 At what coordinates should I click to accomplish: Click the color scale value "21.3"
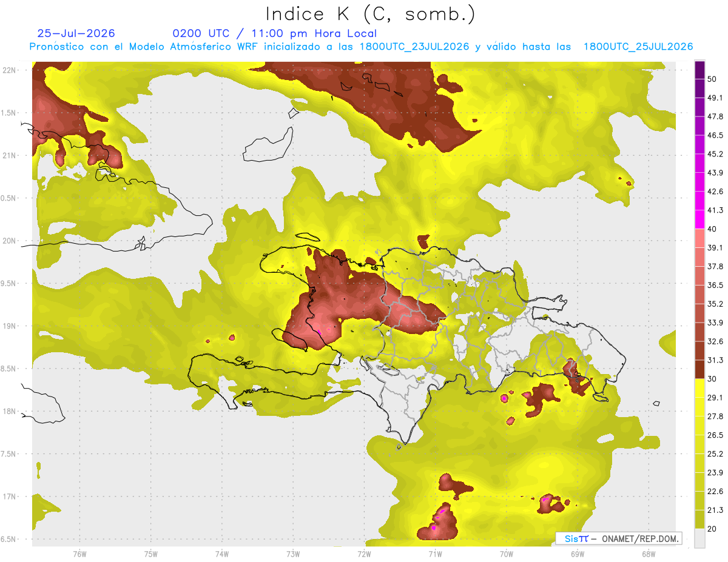tap(715, 510)
